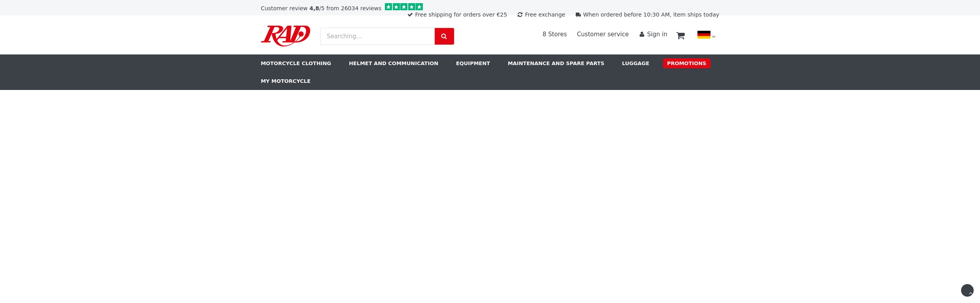This screenshot has width=980, height=303.
Task: Go to Customer service
Action: tap(602, 34)
